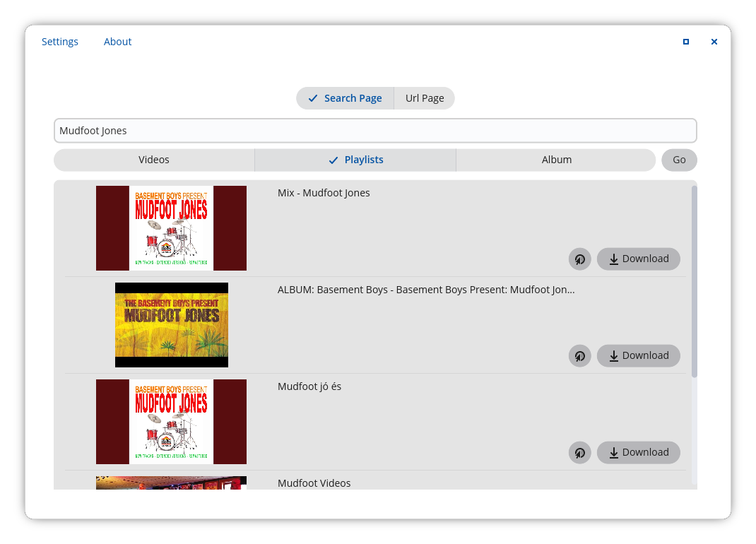This screenshot has height=544, width=756.
Task: Switch to Url Page mode
Action: point(424,98)
